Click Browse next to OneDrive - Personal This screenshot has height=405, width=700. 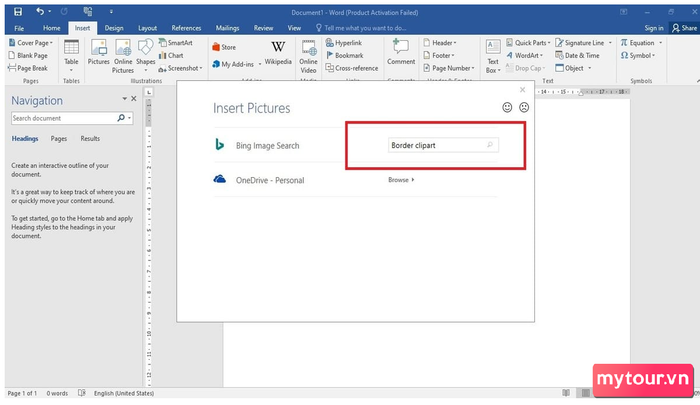point(401,180)
